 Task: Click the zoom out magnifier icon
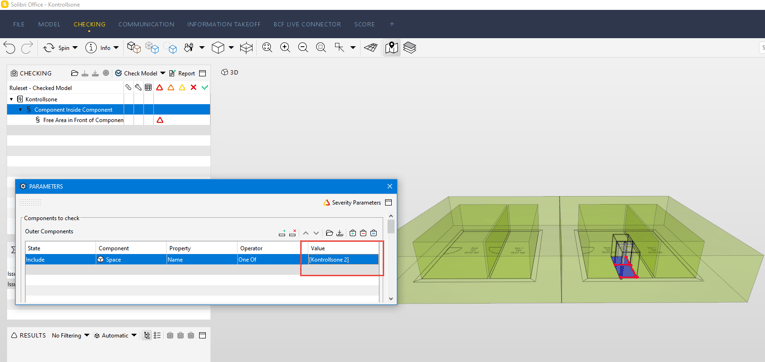pyautogui.click(x=303, y=48)
